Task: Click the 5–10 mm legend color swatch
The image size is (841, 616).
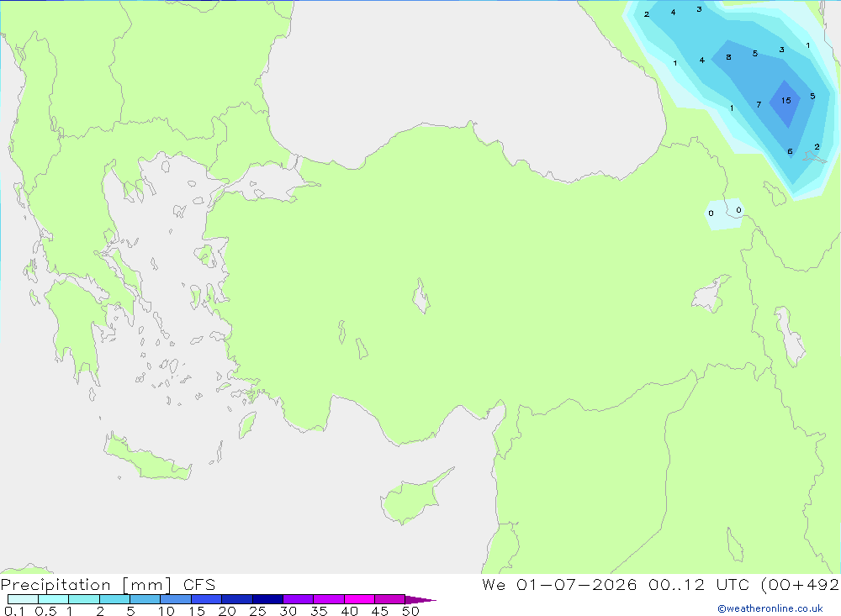Action: click(145, 599)
